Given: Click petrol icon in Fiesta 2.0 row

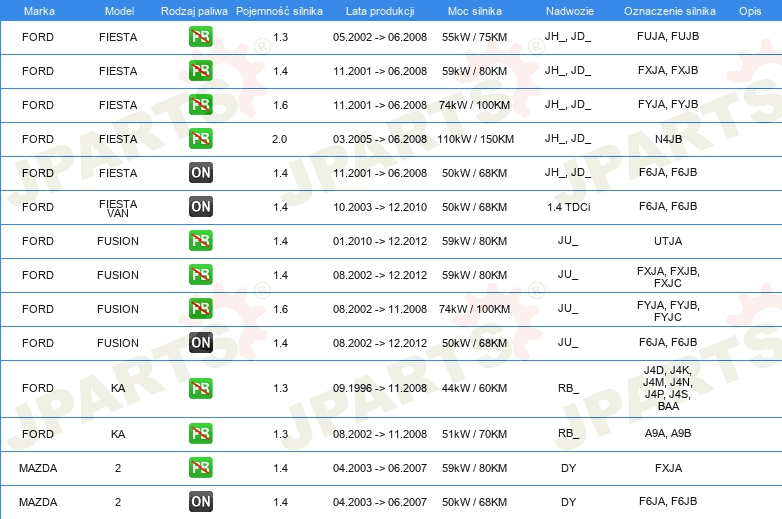Looking at the screenshot, I should click(200, 139).
